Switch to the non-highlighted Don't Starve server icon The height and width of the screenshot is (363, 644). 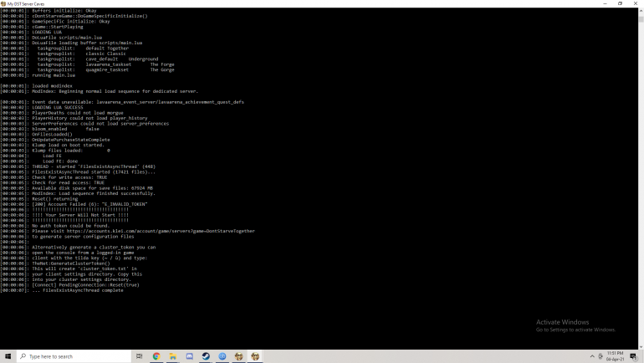click(239, 356)
